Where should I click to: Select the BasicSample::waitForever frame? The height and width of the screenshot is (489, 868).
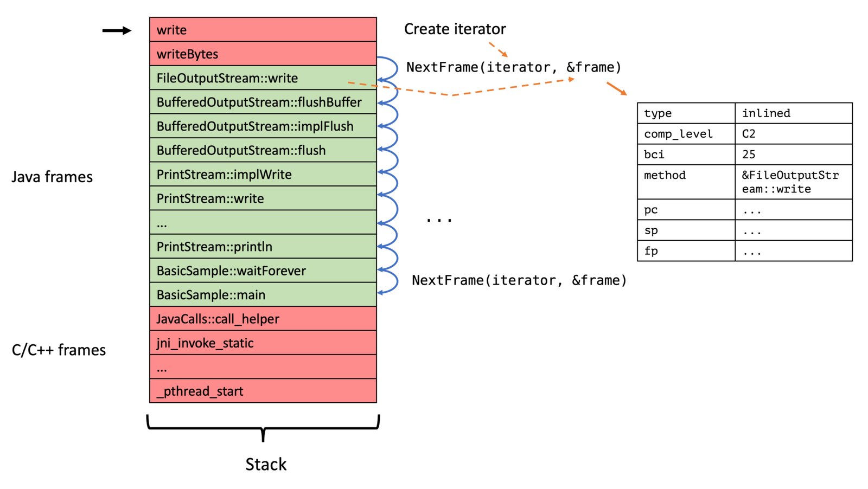(x=263, y=271)
